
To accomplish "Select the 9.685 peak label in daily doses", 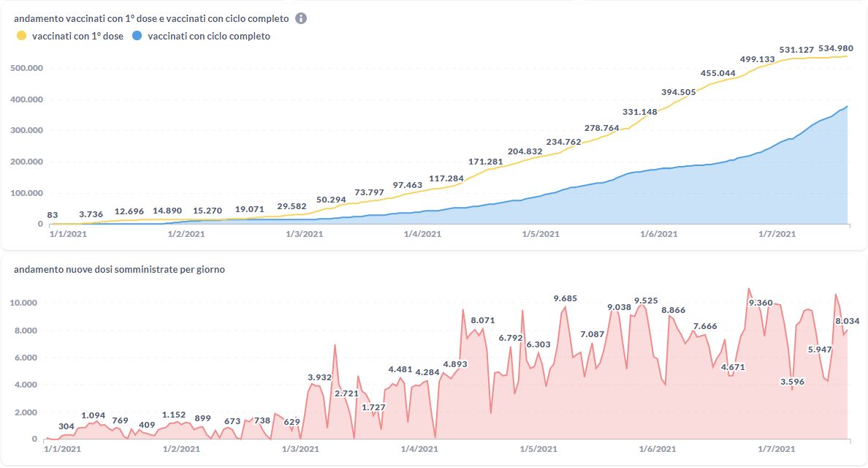I will [565, 298].
